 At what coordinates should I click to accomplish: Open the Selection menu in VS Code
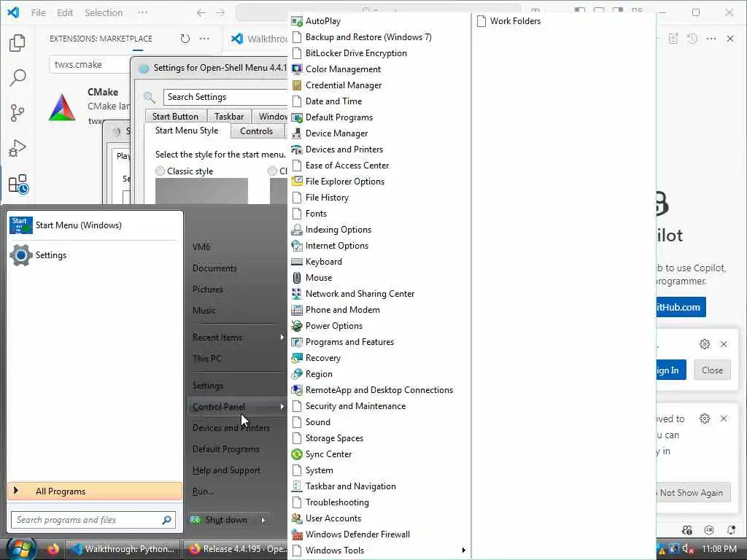(104, 13)
